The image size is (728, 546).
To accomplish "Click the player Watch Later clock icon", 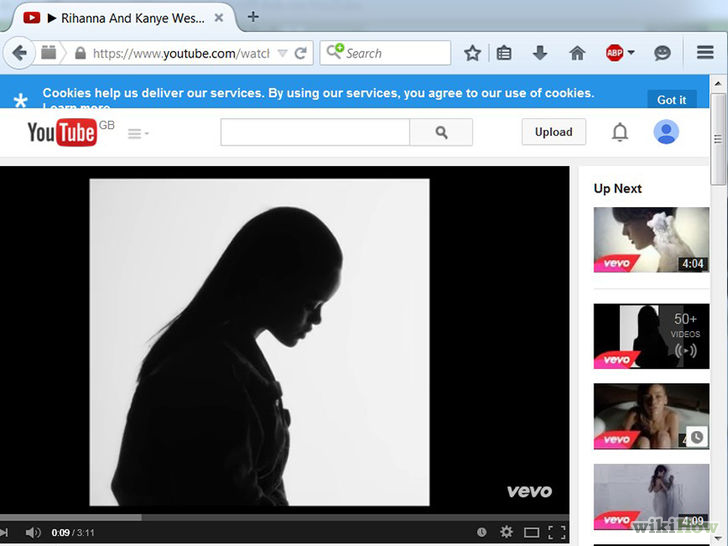I will [481, 532].
